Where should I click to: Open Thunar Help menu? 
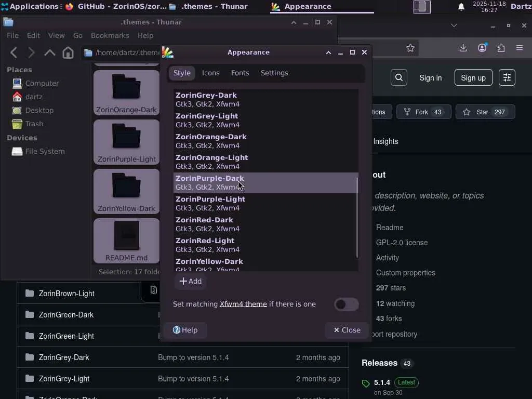145,36
